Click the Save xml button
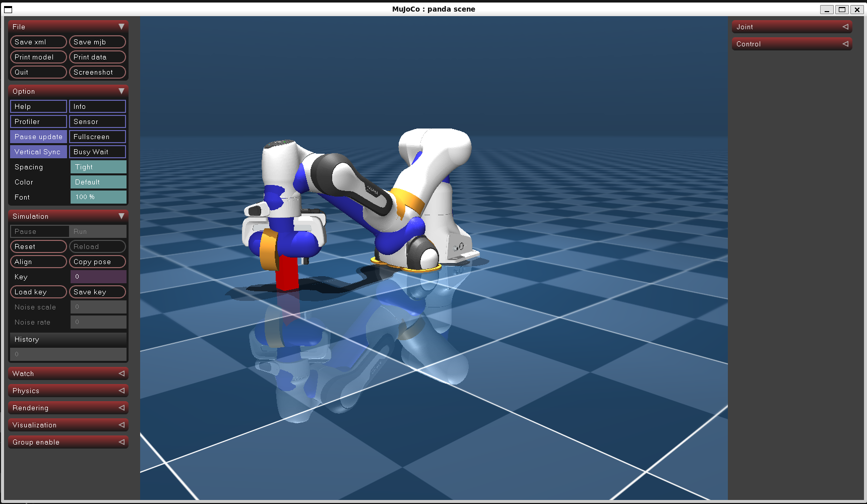The image size is (867, 504). (38, 42)
